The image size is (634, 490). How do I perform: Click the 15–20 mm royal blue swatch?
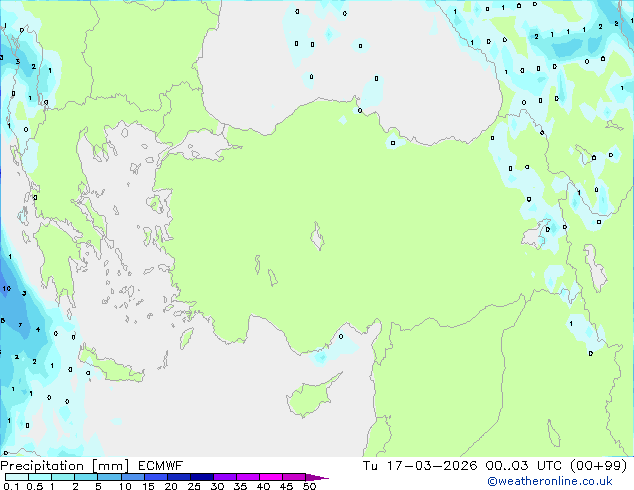click(x=156, y=477)
